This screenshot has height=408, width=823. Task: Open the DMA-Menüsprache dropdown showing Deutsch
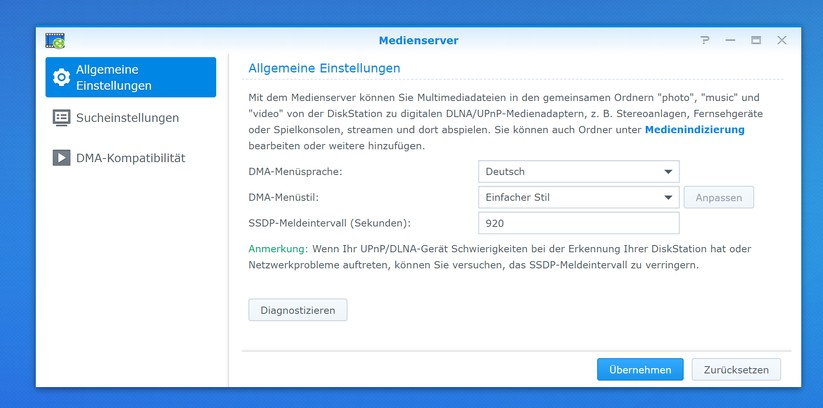578,172
